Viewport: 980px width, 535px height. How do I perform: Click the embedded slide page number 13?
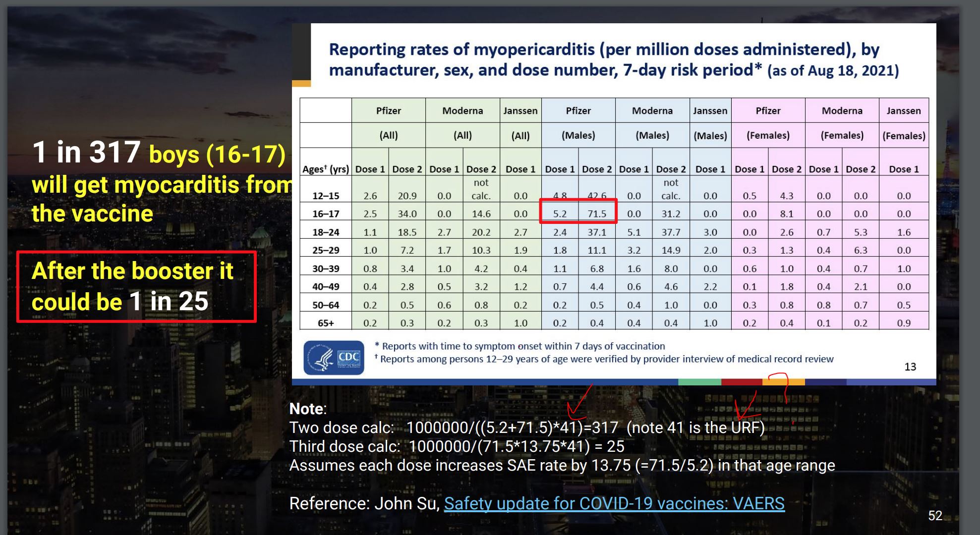tap(910, 367)
